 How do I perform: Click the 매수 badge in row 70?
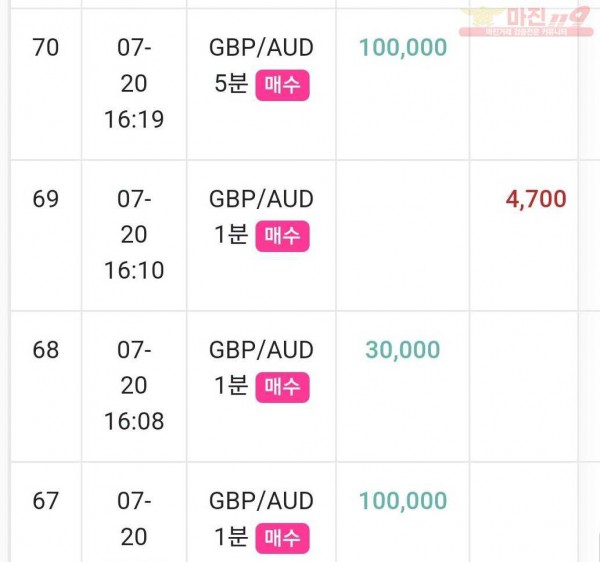(x=282, y=85)
